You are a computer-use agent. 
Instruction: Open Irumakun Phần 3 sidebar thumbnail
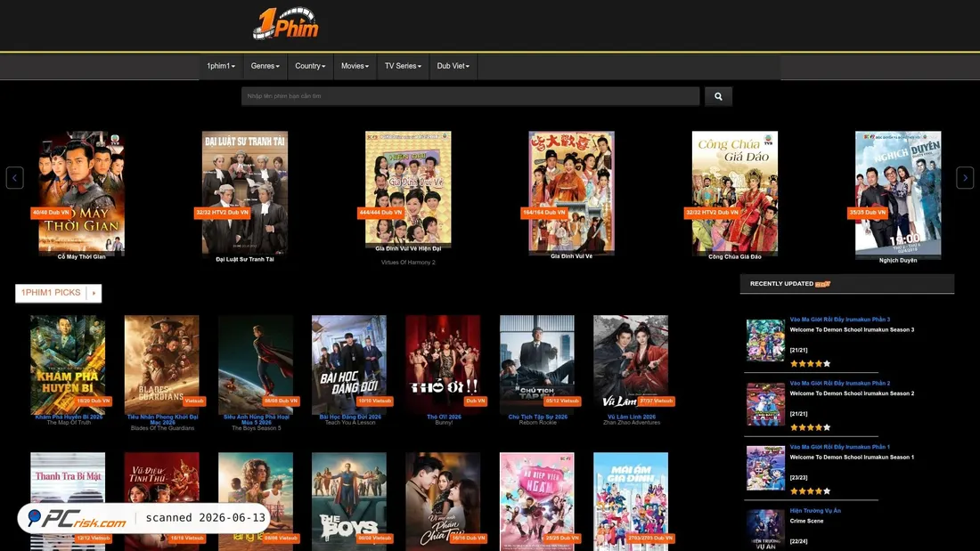pos(765,340)
